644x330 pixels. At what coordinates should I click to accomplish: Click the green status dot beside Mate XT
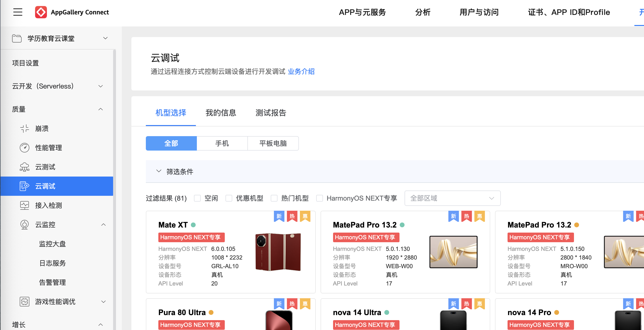click(193, 225)
